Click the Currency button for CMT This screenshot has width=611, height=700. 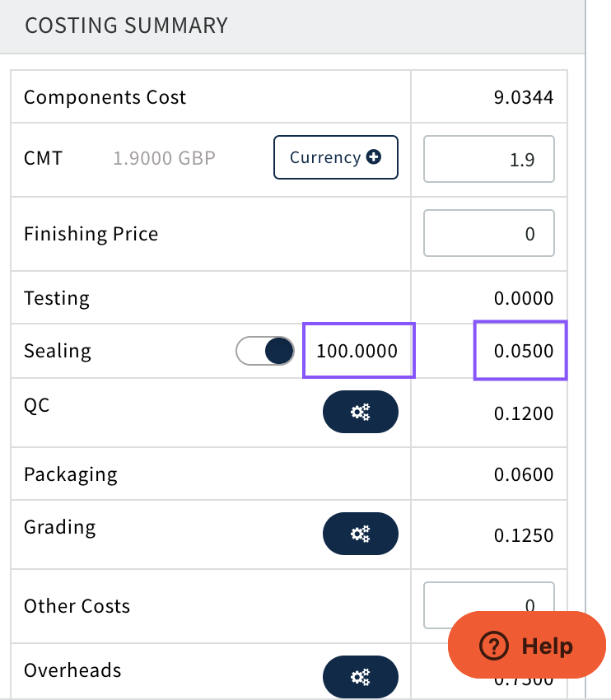pyautogui.click(x=335, y=157)
